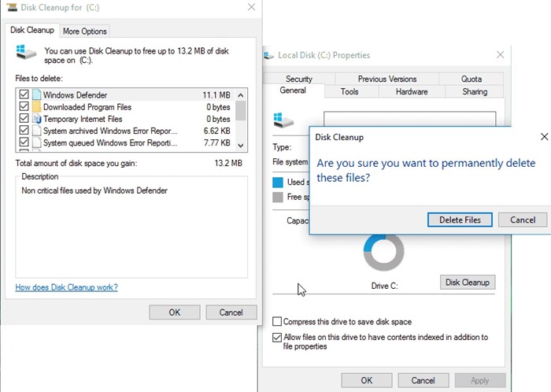
Task: Click the Disk Cleanup button in Properties
Action: tap(468, 282)
